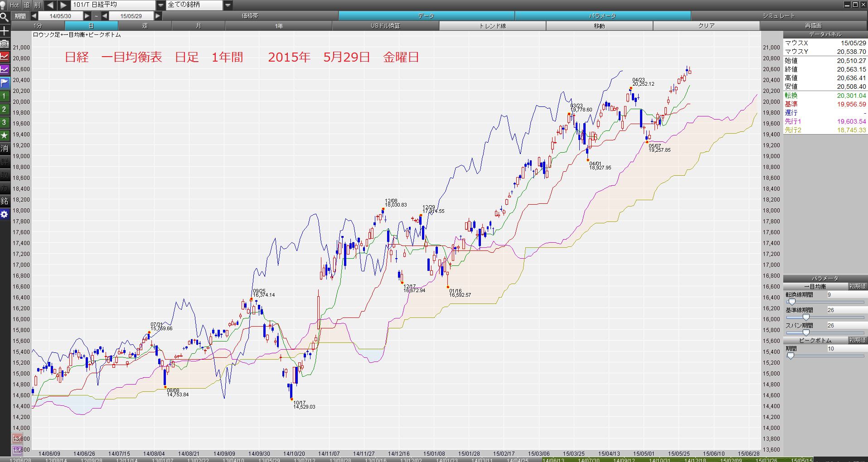Click the 先行1 value 19,603.54
This screenshot has height=462, width=868.
(851, 121)
